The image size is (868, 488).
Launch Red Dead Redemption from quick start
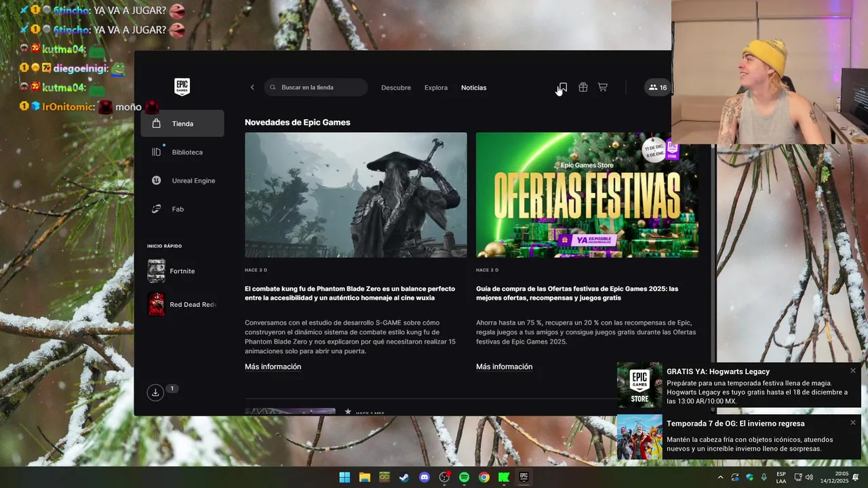pos(182,304)
